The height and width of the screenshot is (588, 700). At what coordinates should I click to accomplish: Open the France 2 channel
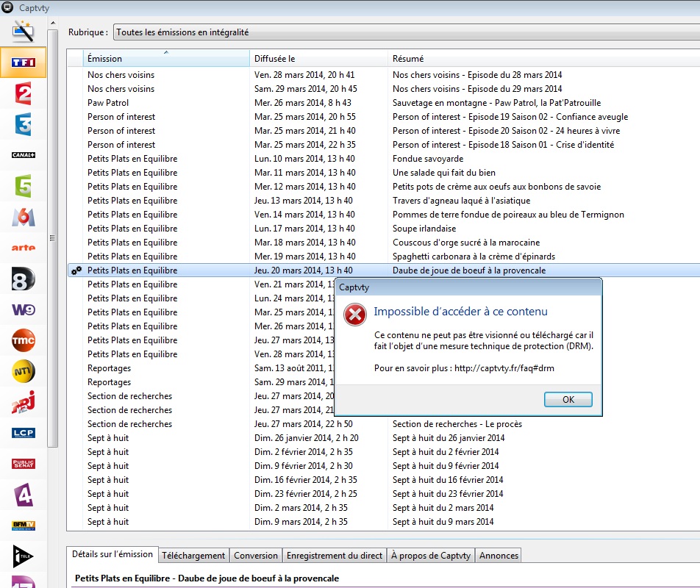pos(24,93)
